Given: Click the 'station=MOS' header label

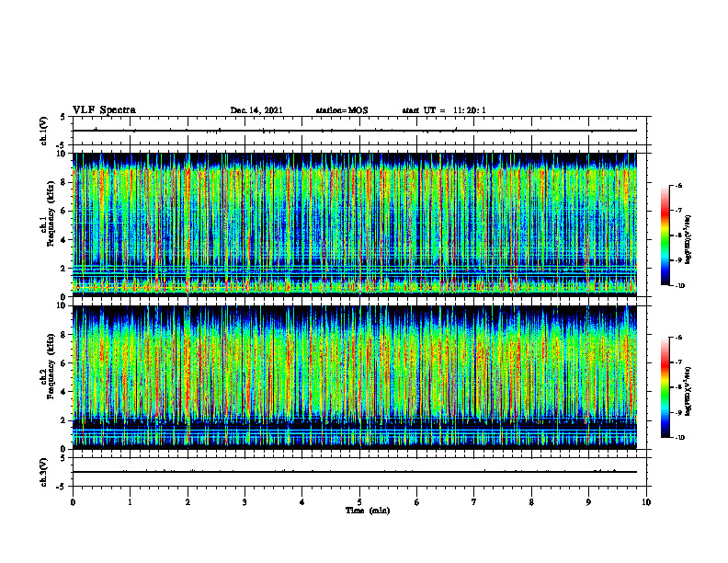Looking at the screenshot, I should [342, 110].
